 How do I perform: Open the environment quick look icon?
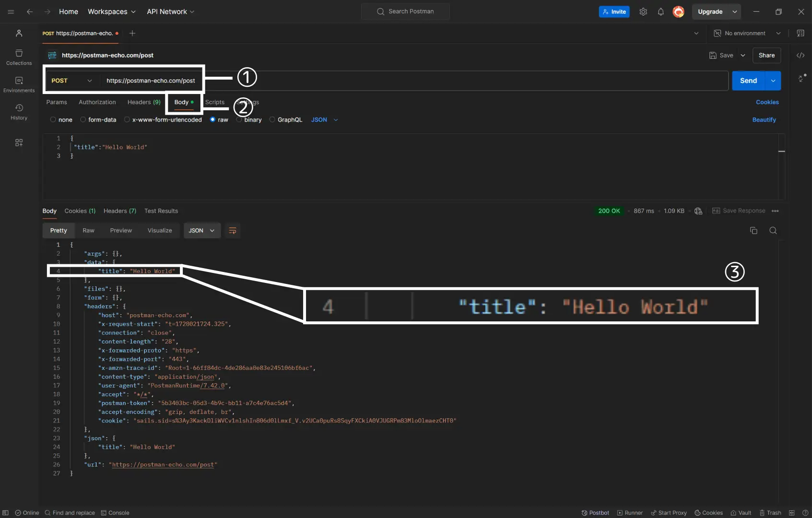tap(800, 33)
